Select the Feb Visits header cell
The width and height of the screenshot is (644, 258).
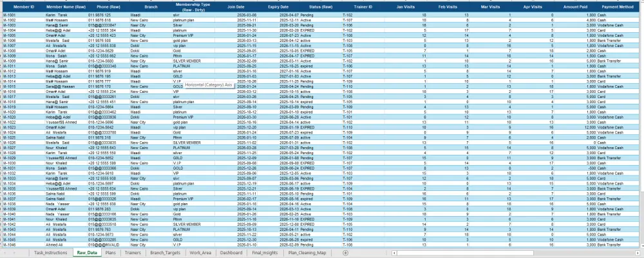click(448, 7)
